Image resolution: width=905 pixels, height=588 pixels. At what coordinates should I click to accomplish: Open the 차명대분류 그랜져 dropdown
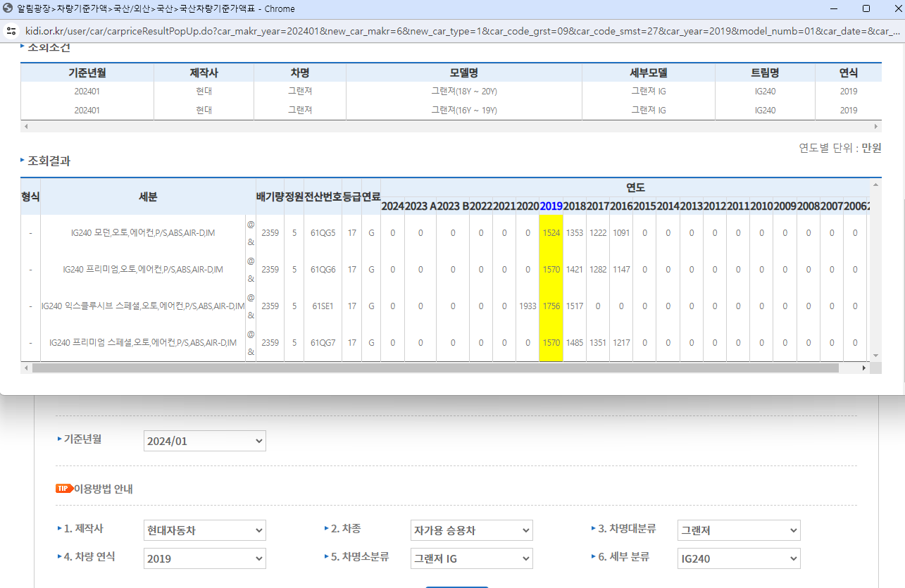pos(739,530)
